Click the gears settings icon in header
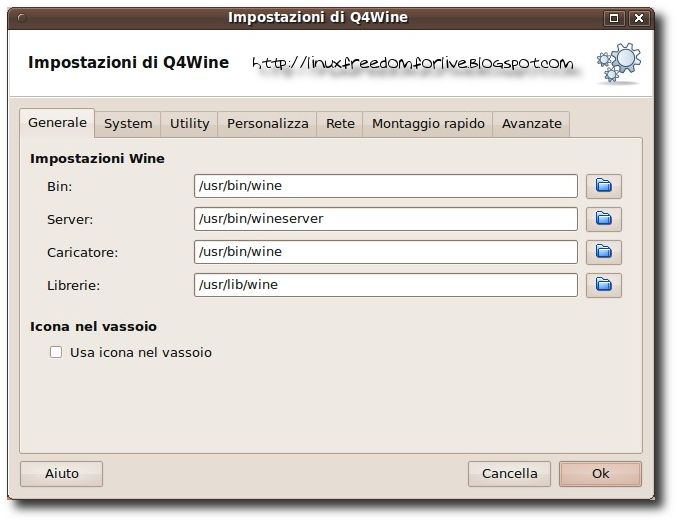The image size is (678, 523). point(617,63)
